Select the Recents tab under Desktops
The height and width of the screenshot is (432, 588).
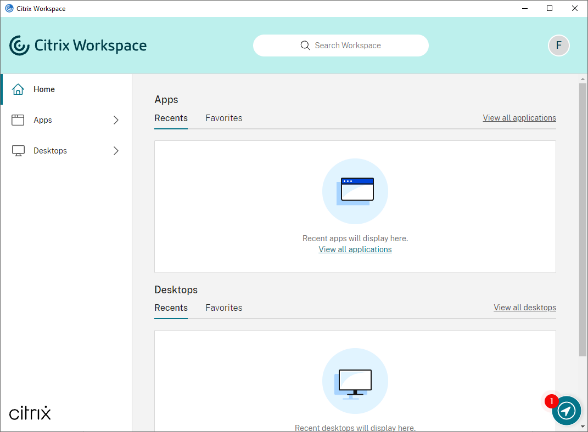pos(171,308)
